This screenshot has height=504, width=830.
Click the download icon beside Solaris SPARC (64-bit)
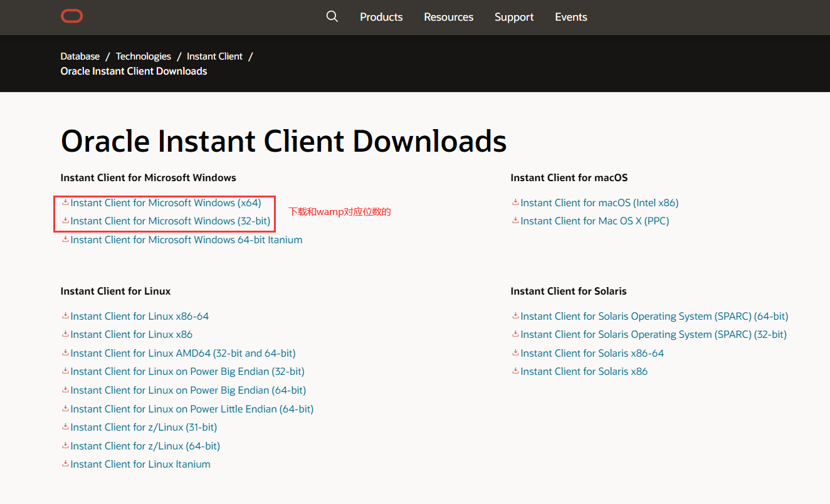click(x=515, y=316)
